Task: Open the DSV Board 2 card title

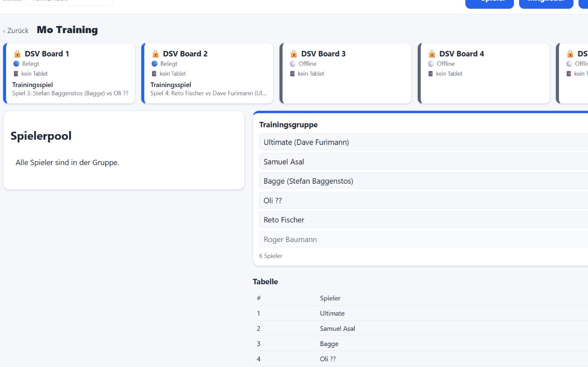Action: (x=185, y=54)
